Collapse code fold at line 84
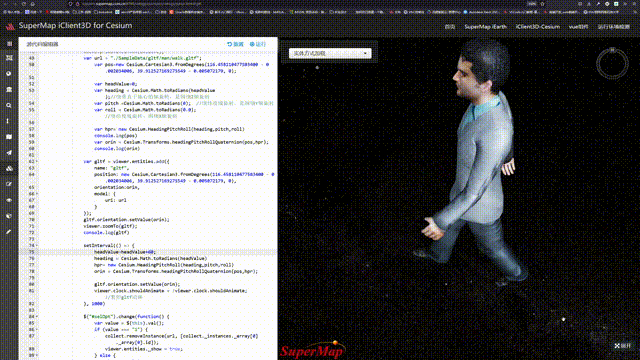Image resolution: width=640 pixels, height=360 pixels. [x=37, y=317]
